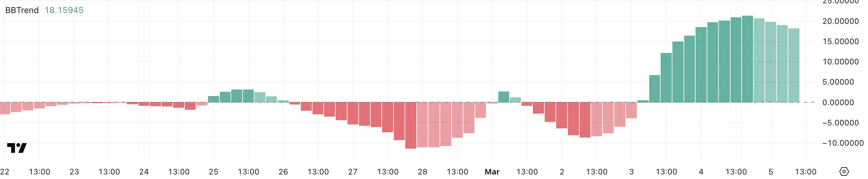Image resolution: width=868 pixels, height=179 pixels.
Task: Select the BBTrend indicator label
Action: [22, 10]
